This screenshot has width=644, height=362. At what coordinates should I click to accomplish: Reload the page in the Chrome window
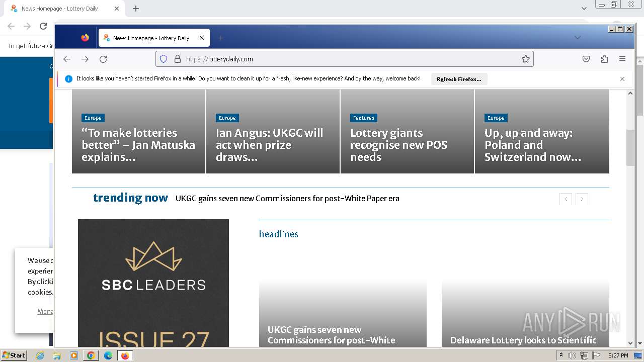43,26
